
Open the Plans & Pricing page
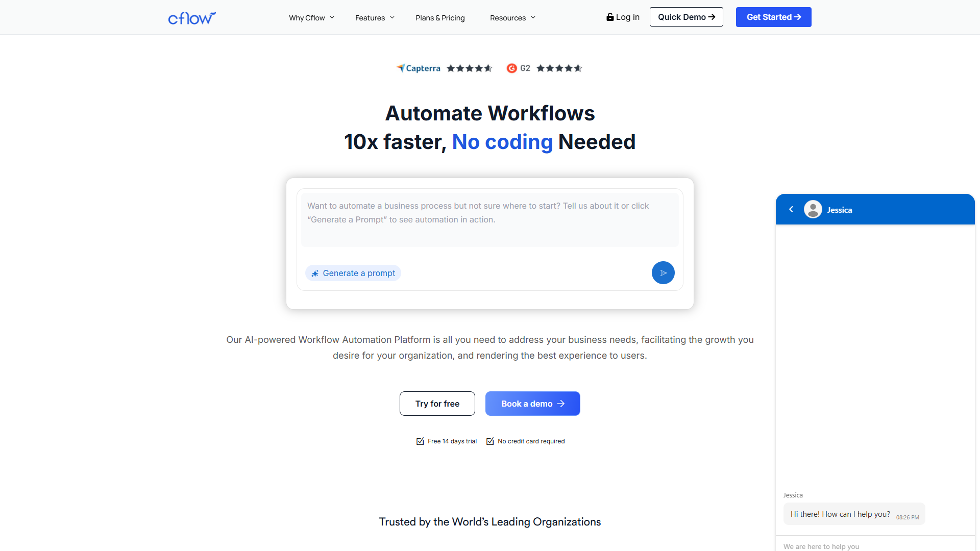(440, 17)
